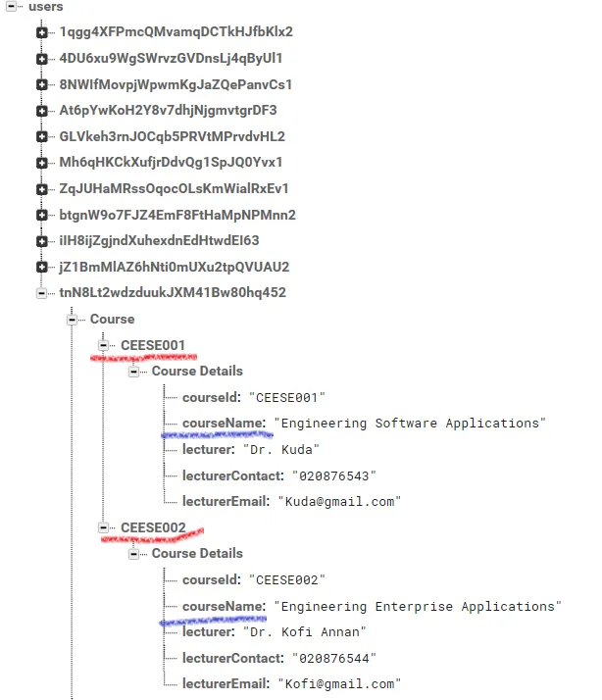
Task: Click lecturerEmail key beside Kofi@gmail.com
Action: 226,683
